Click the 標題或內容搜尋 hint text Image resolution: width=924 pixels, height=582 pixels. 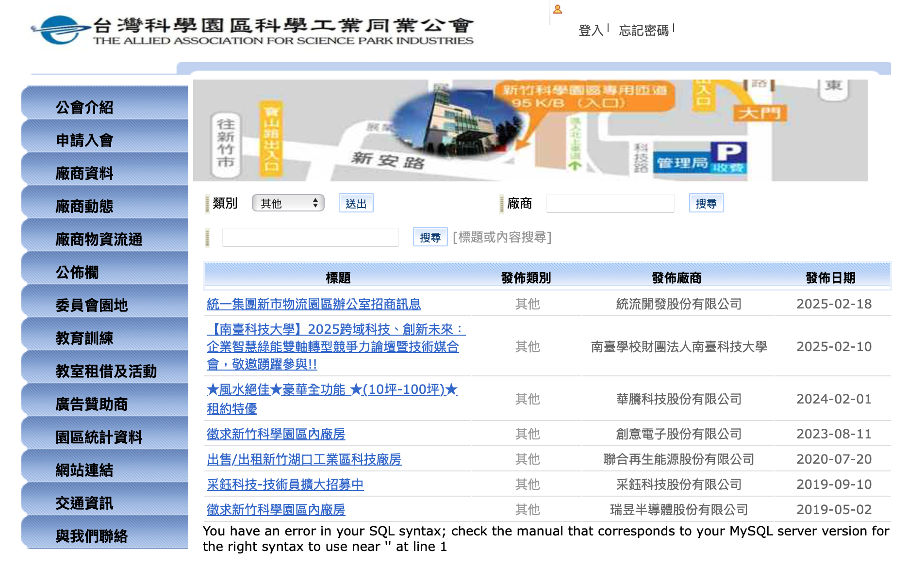coord(502,237)
